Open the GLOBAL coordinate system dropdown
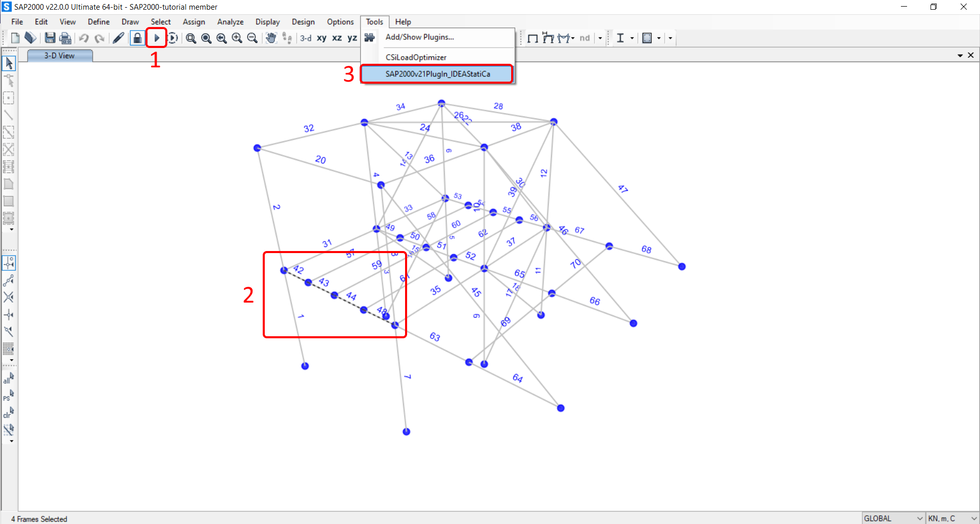 [893, 518]
